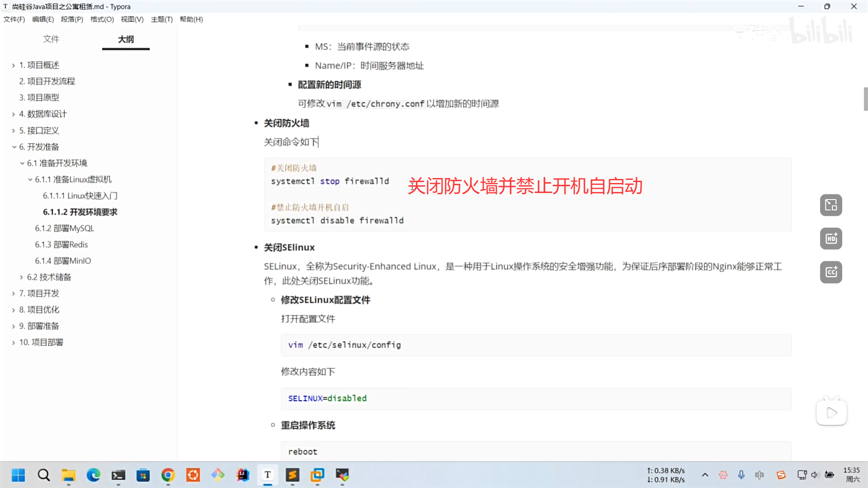868x488 pixels.
Task: Click the bilibili TV play icon
Action: click(831, 412)
